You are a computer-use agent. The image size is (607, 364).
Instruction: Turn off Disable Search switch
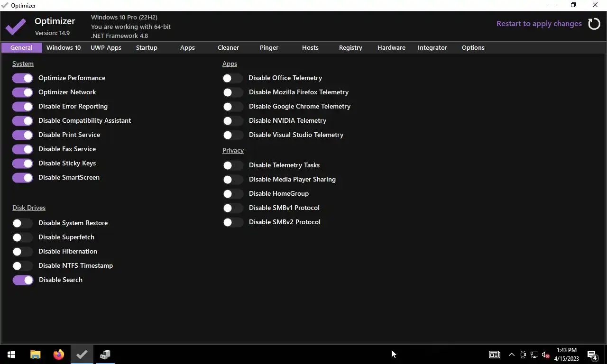23,280
